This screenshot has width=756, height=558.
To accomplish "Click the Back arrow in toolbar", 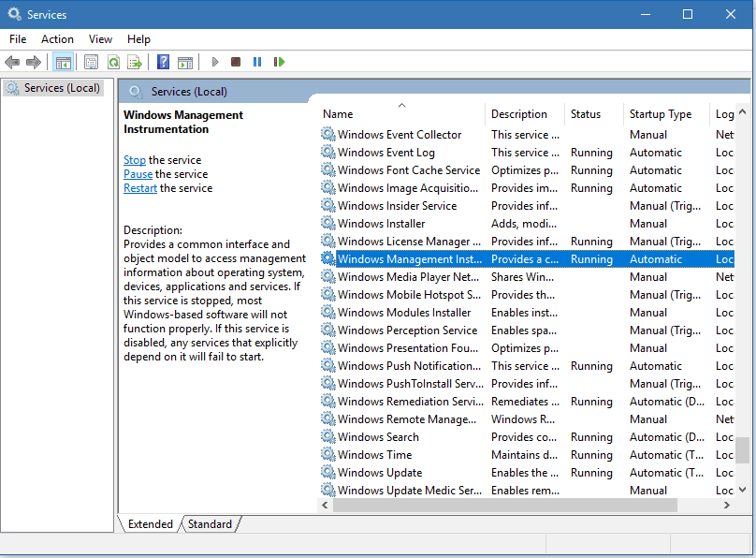I will pyautogui.click(x=11, y=62).
